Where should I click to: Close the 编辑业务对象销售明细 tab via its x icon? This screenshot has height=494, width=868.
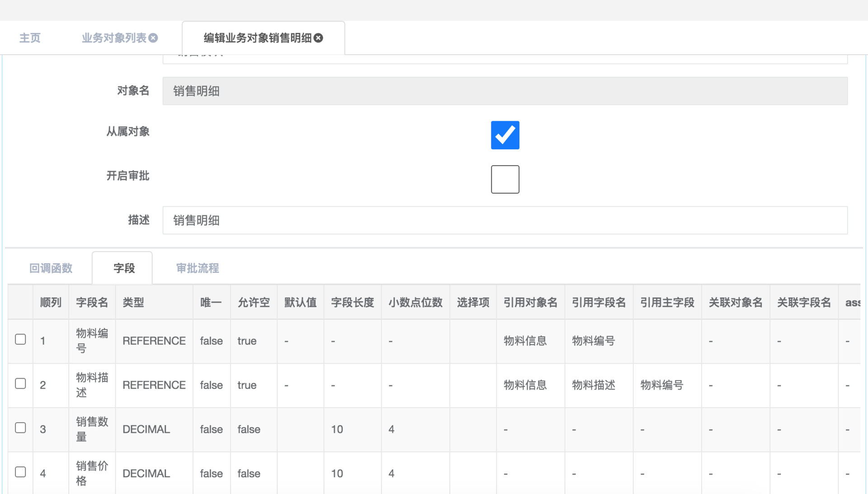318,38
